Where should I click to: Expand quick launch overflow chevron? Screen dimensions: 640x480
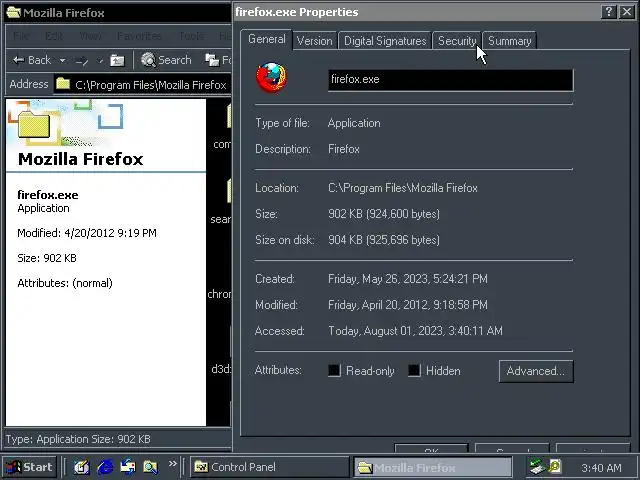coord(173,463)
